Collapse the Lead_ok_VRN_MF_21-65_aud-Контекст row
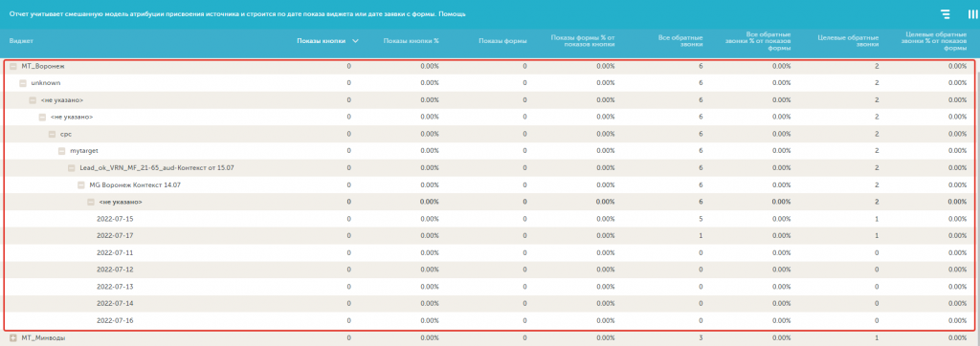The width and height of the screenshot is (980, 346). tap(71, 168)
